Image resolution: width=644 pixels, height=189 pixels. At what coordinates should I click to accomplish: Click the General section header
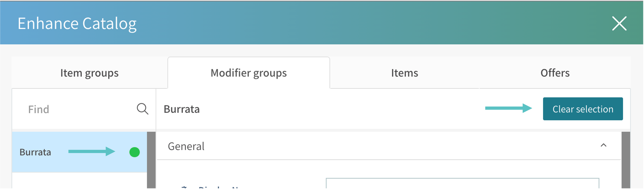[389, 146]
